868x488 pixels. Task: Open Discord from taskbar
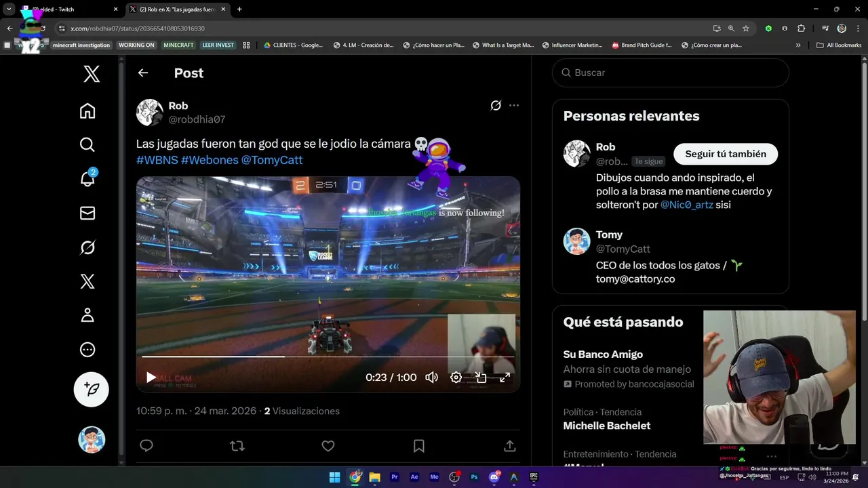point(494,477)
